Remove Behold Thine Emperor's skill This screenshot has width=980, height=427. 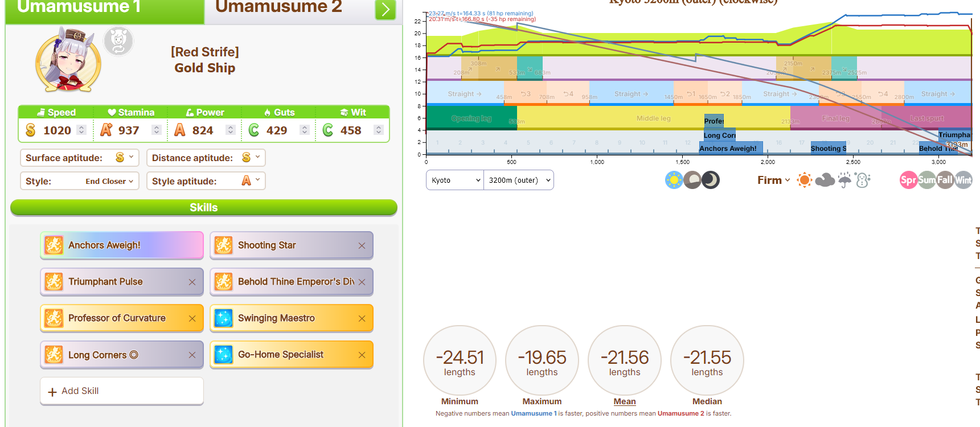(x=362, y=282)
